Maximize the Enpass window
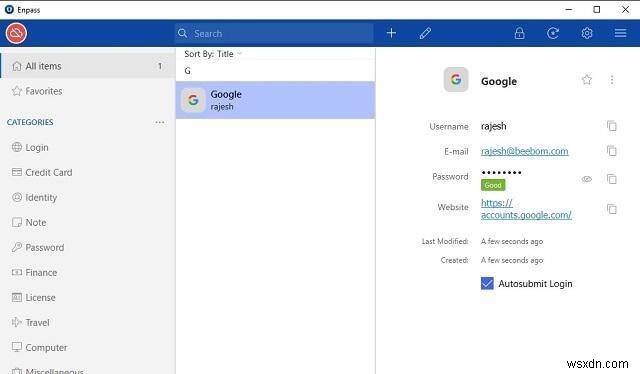 [x=597, y=9]
